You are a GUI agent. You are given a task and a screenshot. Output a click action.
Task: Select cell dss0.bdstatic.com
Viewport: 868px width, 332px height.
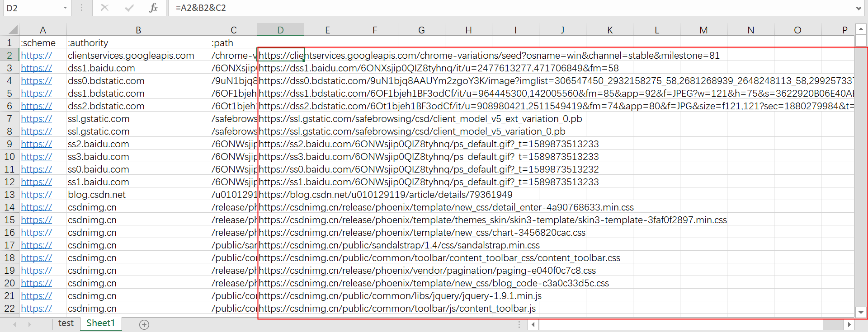138,80
